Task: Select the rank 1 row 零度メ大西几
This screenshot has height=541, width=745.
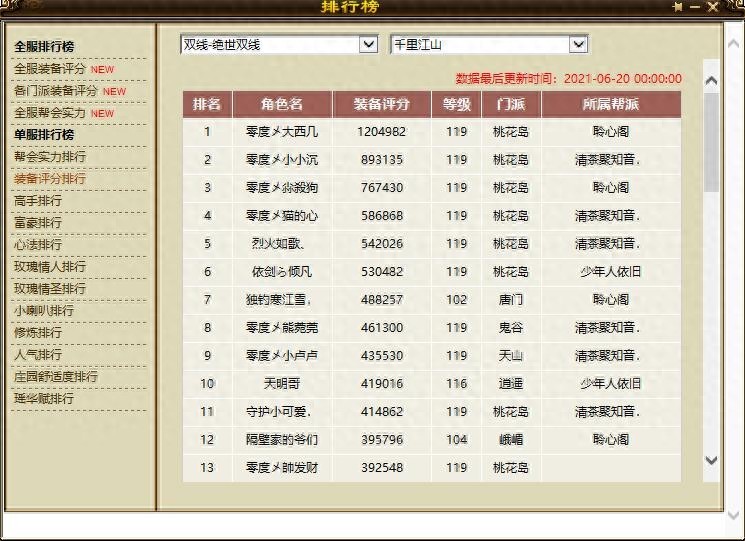Action: click(x=430, y=131)
